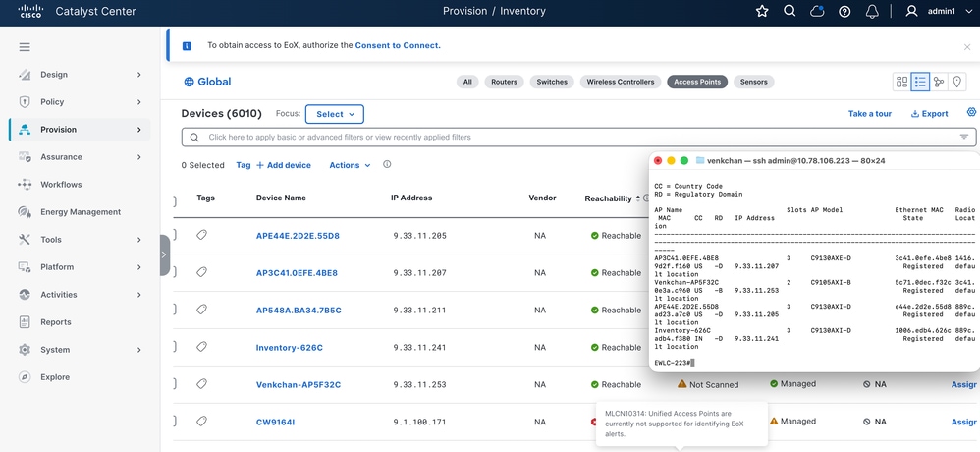Click Add device button

tap(283, 165)
